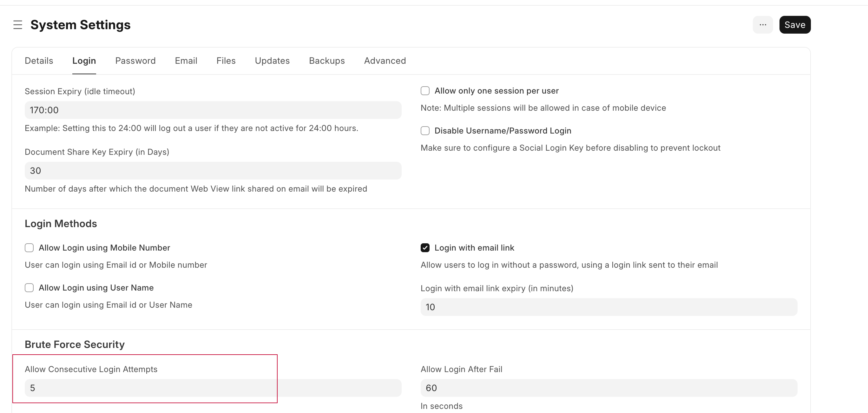Click the Save button
Image resolution: width=868 pixels, height=413 pixels.
coord(794,25)
